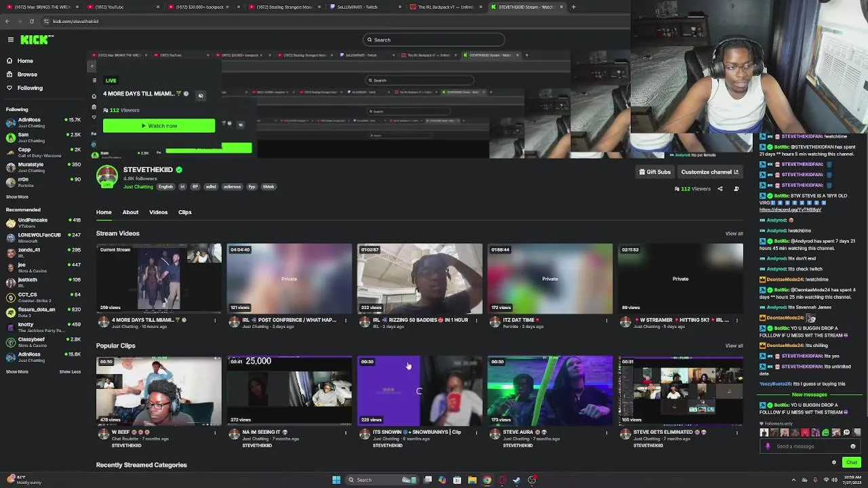The height and width of the screenshot is (488, 868).
Task: Open the emoji picker in chat input
Action: 853,447
